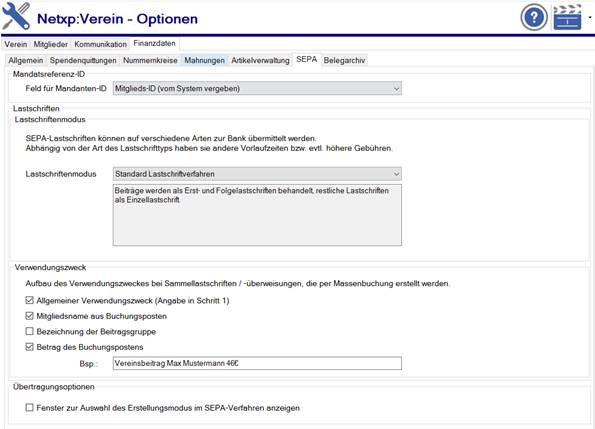Open the help question mark icon
This screenshot has width=595, height=429.
click(534, 17)
